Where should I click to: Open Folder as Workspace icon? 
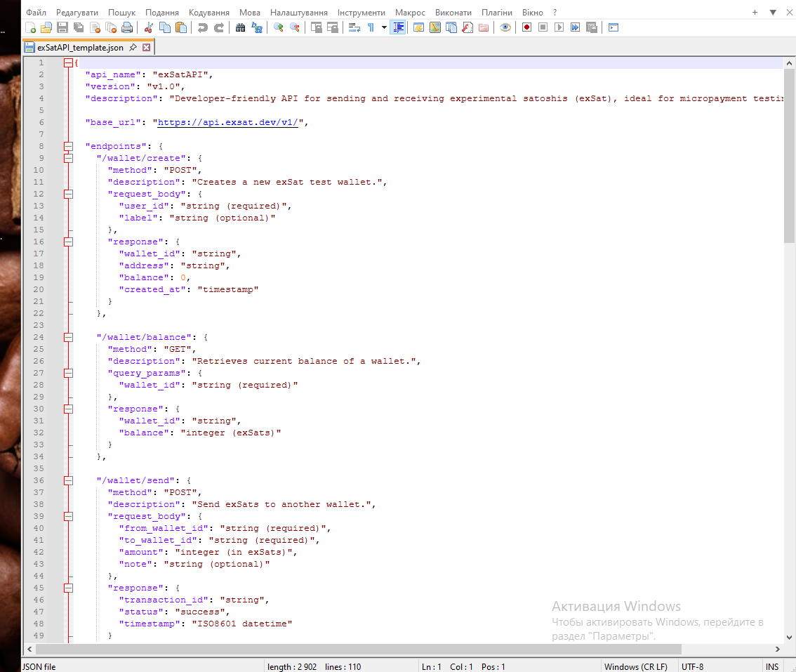pyautogui.click(x=484, y=27)
